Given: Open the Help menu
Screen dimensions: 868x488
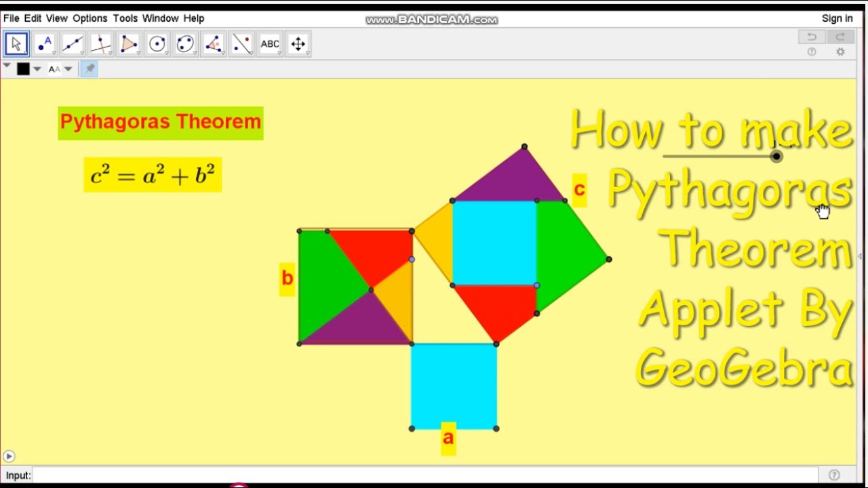Looking at the screenshot, I should click(194, 18).
